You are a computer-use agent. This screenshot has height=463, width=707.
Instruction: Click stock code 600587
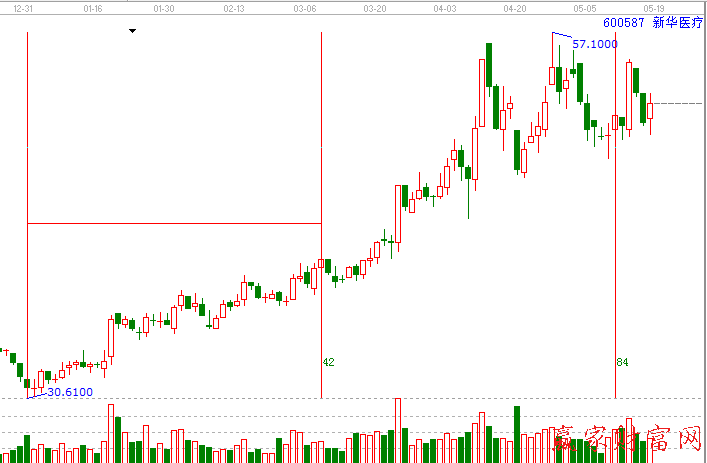[x=623, y=20]
